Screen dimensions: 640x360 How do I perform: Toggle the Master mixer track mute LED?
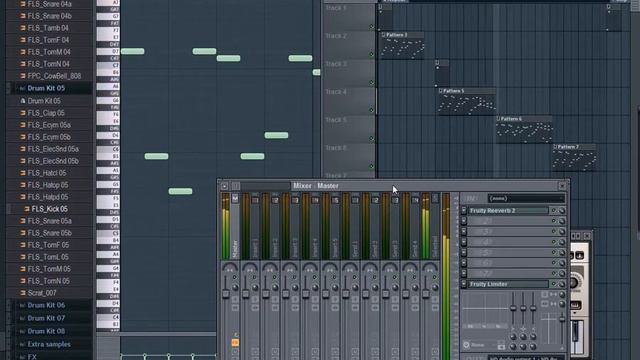(x=235, y=277)
